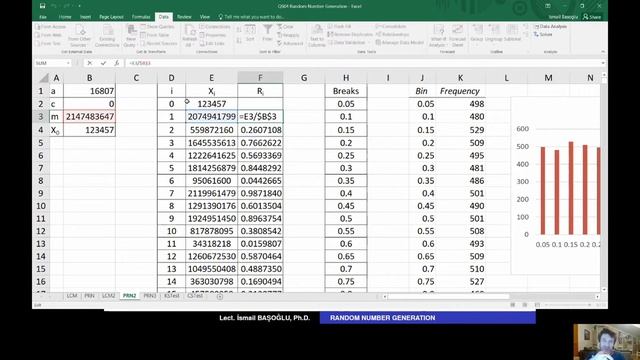Cancel formula entry with the X icon
This screenshot has height=360, width=640.
[x=89, y=63]
